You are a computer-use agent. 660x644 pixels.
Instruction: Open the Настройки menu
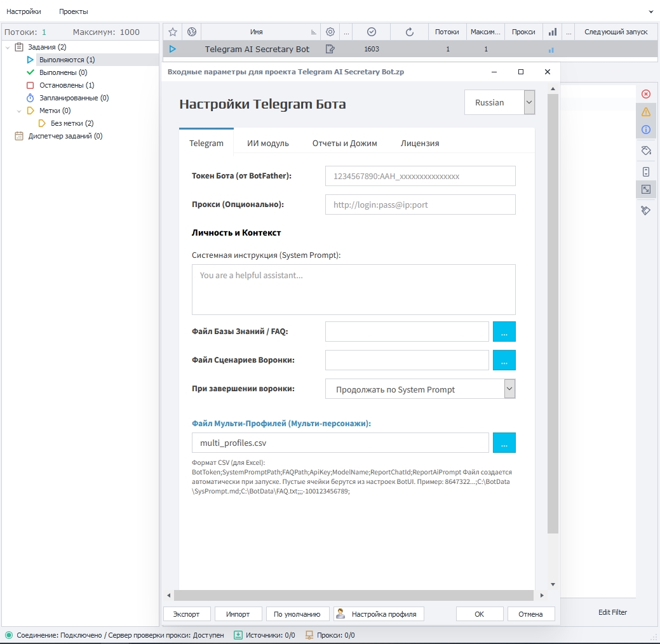coord(24,11)
